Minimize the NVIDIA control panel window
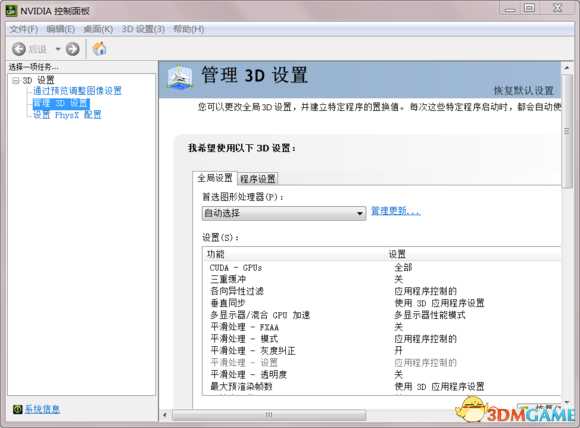The height and width of the screenshot is (428, 580). (510, 8)
